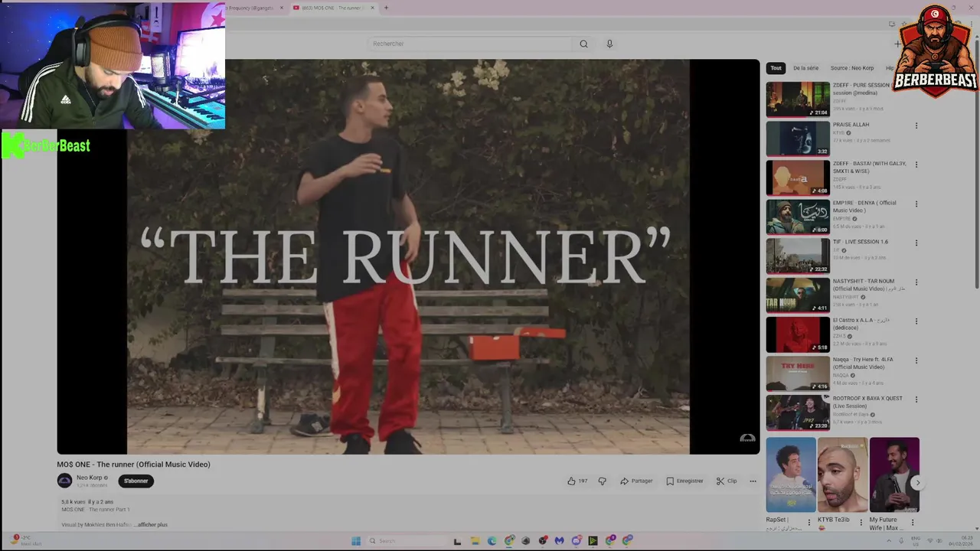
Task: Open PRAISE ALLAH video thumbnail
Action: click(x=798, y=139)
